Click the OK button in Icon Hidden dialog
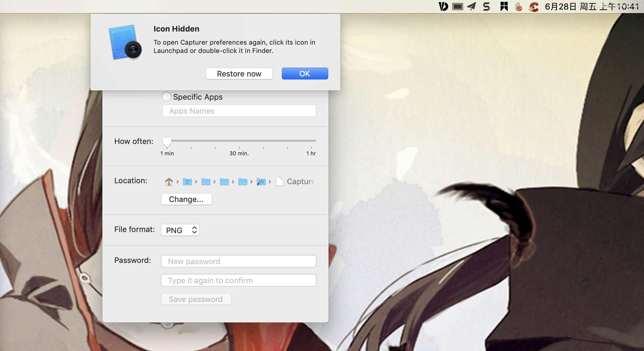This screenshot has width=644, height=351. click(305, 73)
